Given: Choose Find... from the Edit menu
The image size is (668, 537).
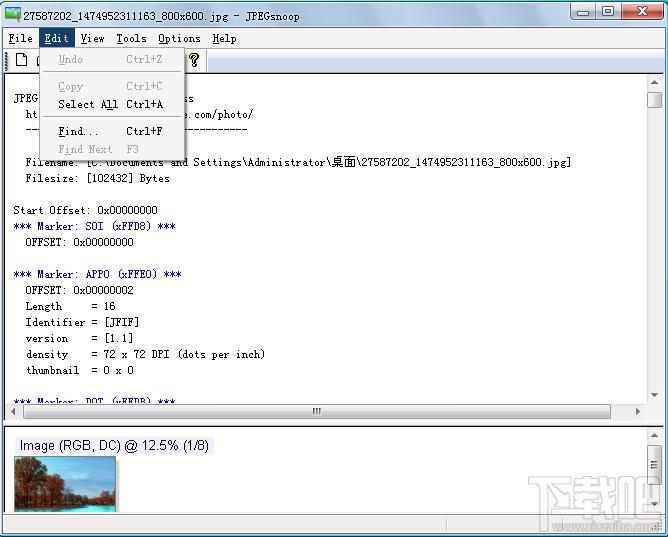Looking at the screenshot, I should [x=112, y=131].
